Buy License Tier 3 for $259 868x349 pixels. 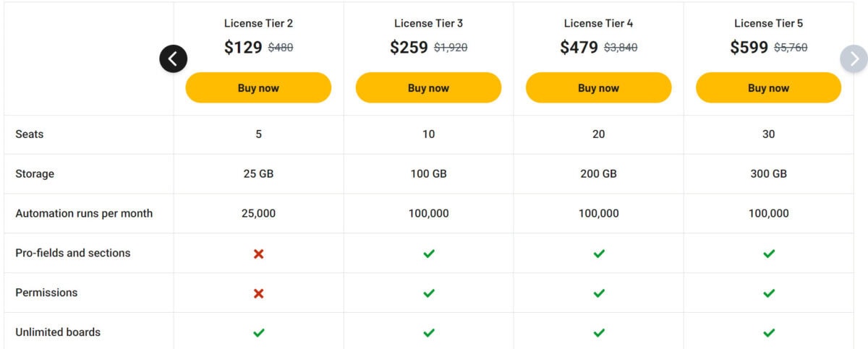coord(428,88)
